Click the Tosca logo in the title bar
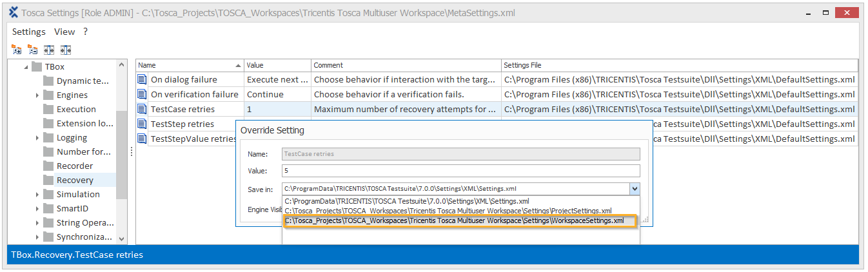The width and height of the screenshot is (868, 272). point(13,13)
